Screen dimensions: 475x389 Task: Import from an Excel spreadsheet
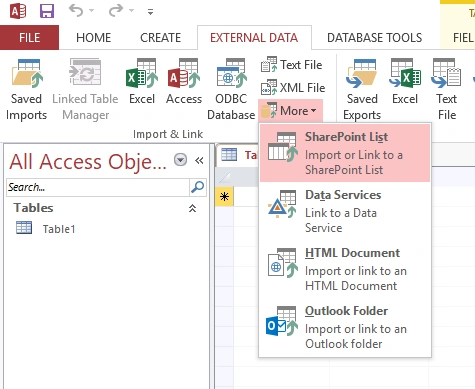pos(142,82)
